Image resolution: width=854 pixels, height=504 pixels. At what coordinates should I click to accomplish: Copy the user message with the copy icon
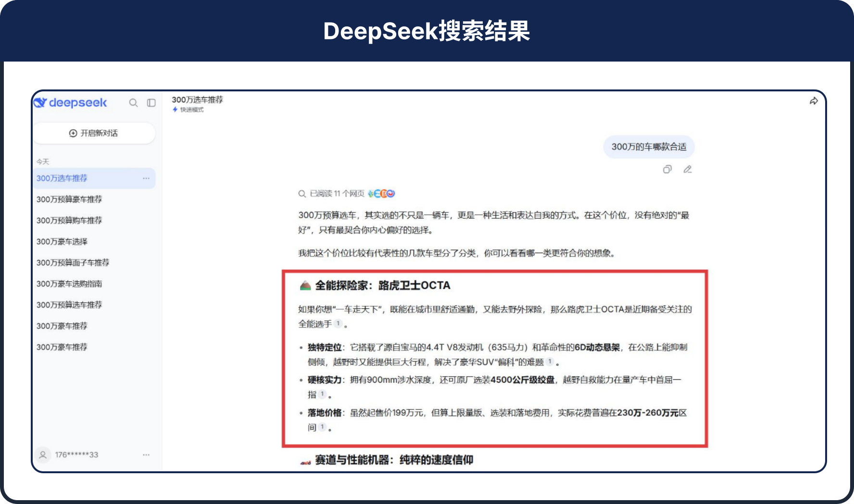click(667, 169)
